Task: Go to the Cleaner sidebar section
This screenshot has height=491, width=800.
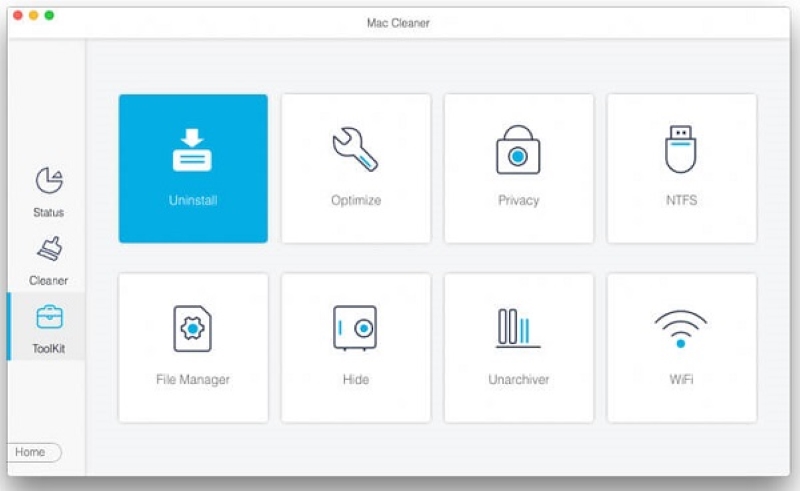Action: 48,261
